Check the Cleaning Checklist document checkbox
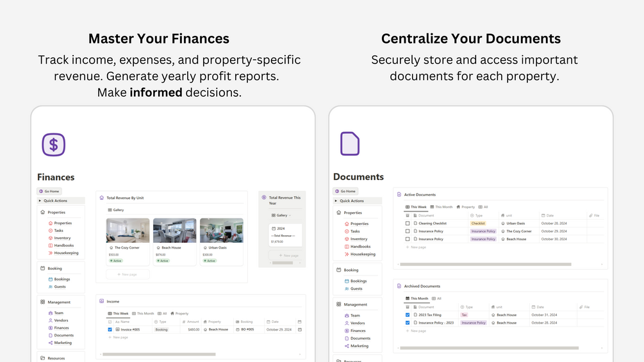 pyautogui.click(x=408, y=223)
